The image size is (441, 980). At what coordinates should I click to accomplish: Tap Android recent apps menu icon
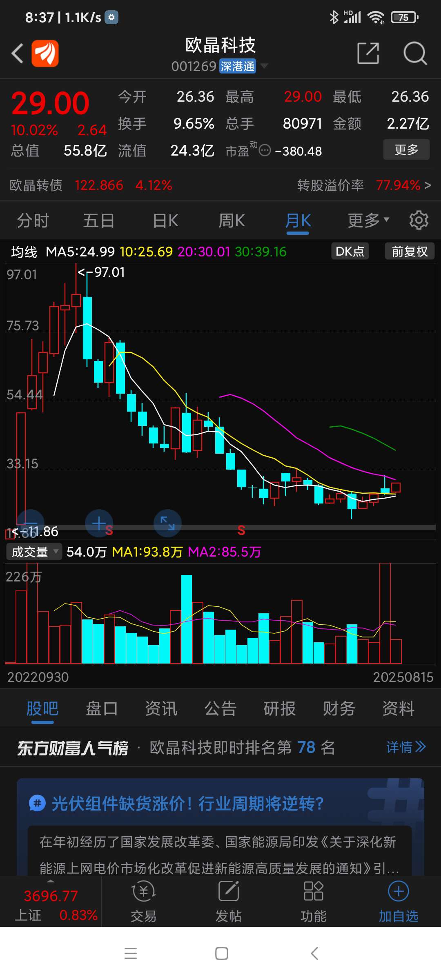tap(131, 953)
